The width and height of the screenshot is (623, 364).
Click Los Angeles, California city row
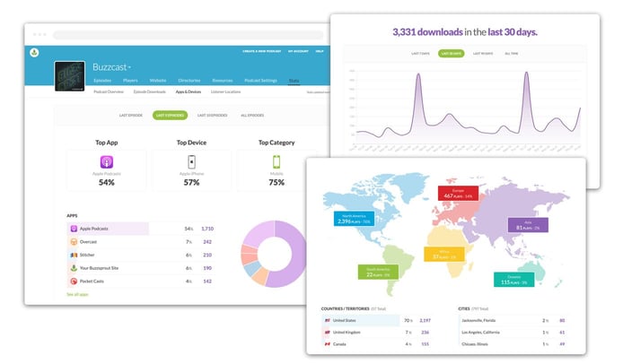pyautogui.click(x=513, y=333)
